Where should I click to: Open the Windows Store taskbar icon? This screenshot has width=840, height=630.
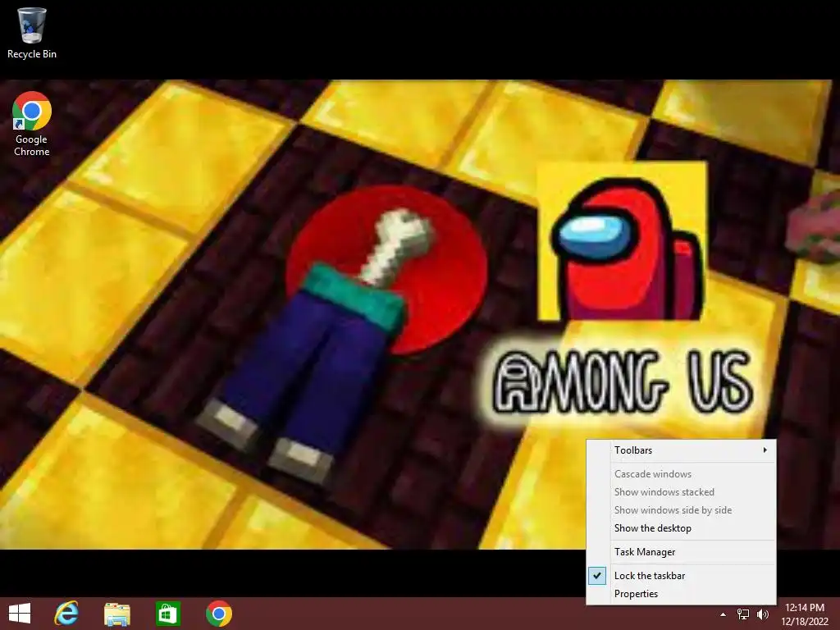[167, 614]
